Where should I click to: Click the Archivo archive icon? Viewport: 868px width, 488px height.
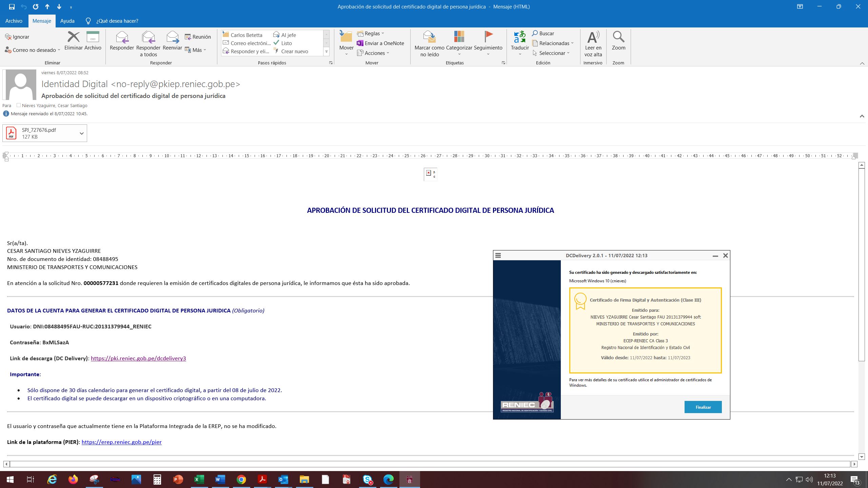point(93,37)
